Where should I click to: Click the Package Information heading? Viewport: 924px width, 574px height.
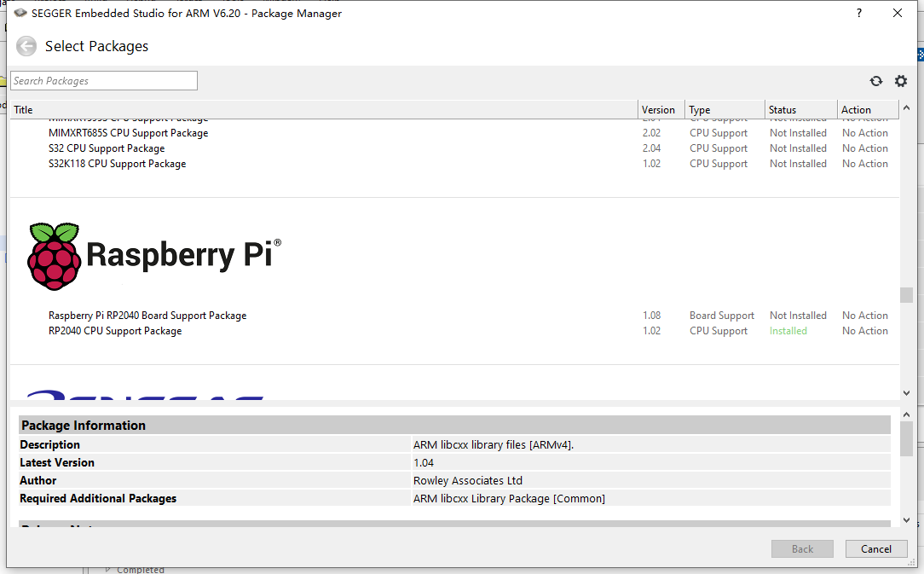(84, 426)
